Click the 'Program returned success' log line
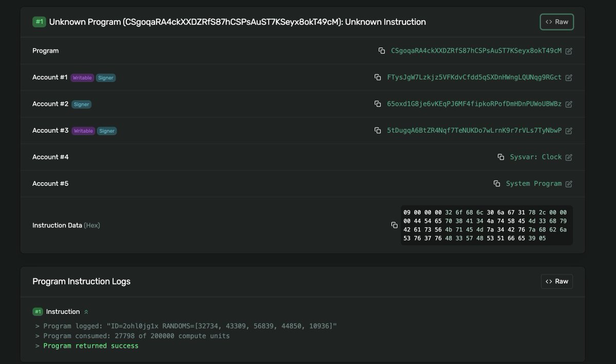Screen dimensions: 616x364 tap(91, 346)
